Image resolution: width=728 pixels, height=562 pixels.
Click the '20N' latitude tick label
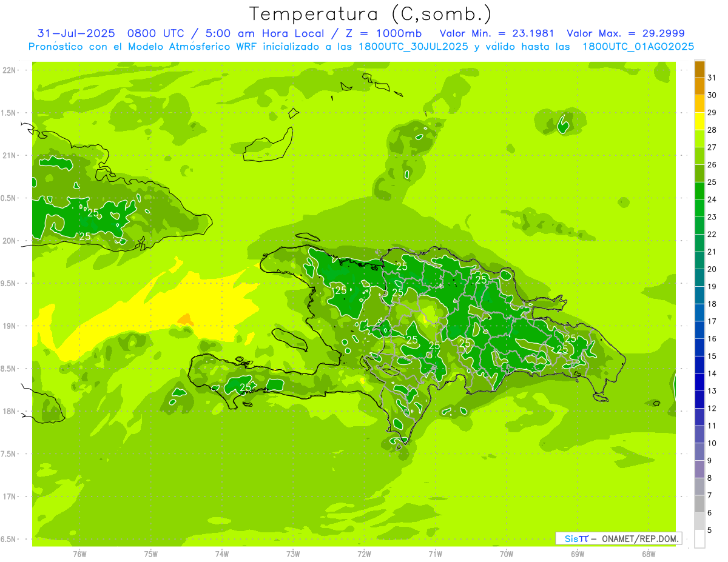click(x=8, y=241)
